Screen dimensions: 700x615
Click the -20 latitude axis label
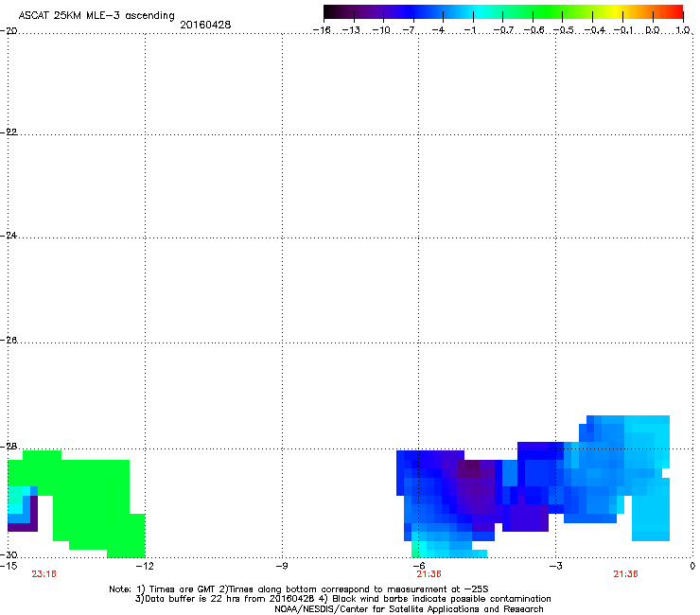9,31
